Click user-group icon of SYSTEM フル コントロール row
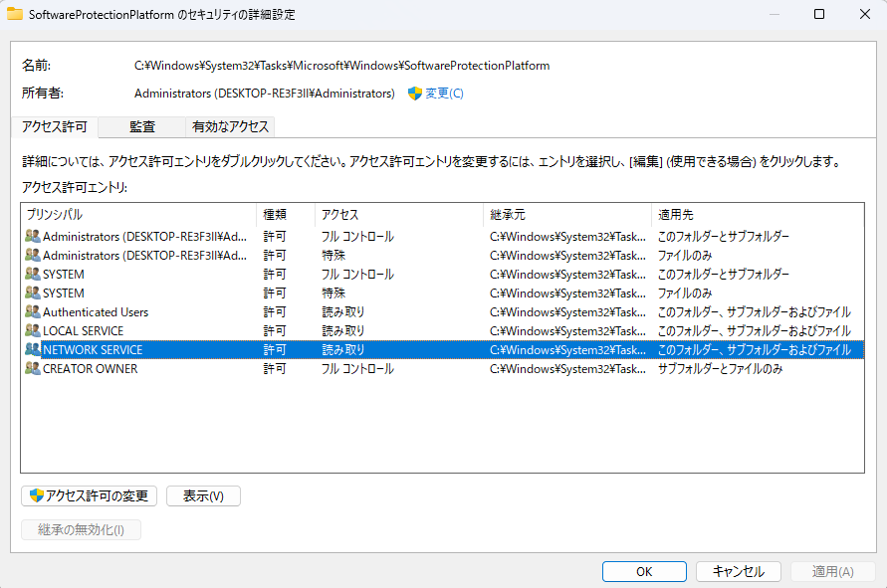 click(33, 275)
